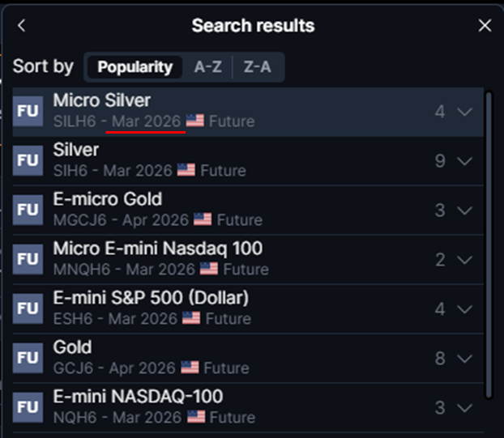Click the back arrow in the header

tap(21, 26)
